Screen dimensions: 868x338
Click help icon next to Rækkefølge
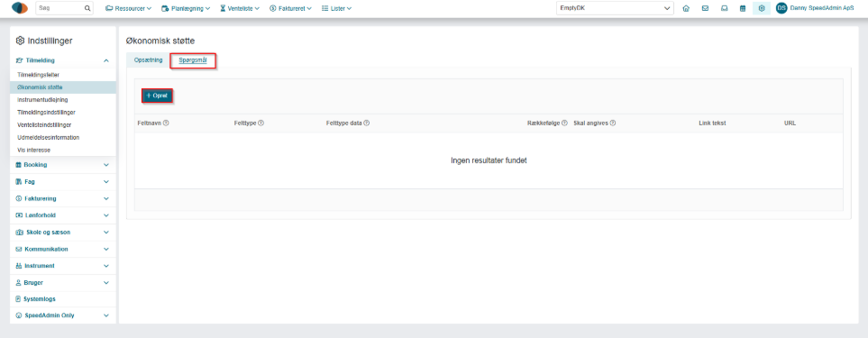click(x=564, y=123)
